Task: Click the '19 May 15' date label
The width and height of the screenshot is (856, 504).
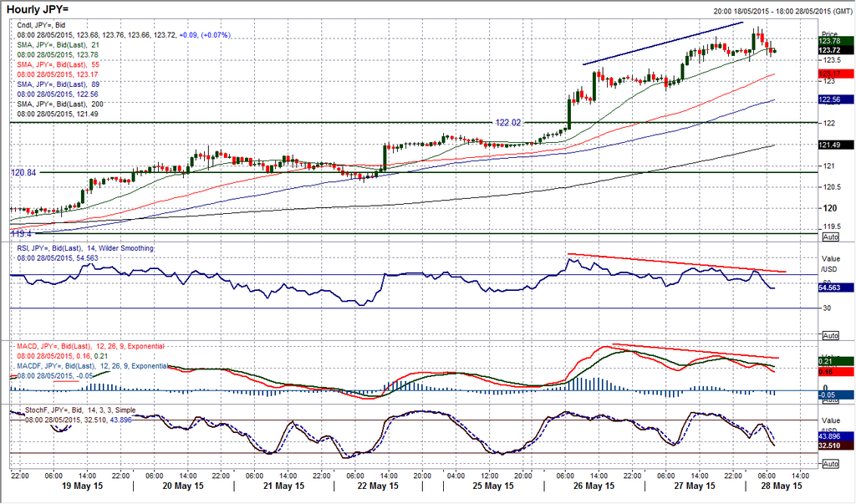Action: tap(82, 486)
